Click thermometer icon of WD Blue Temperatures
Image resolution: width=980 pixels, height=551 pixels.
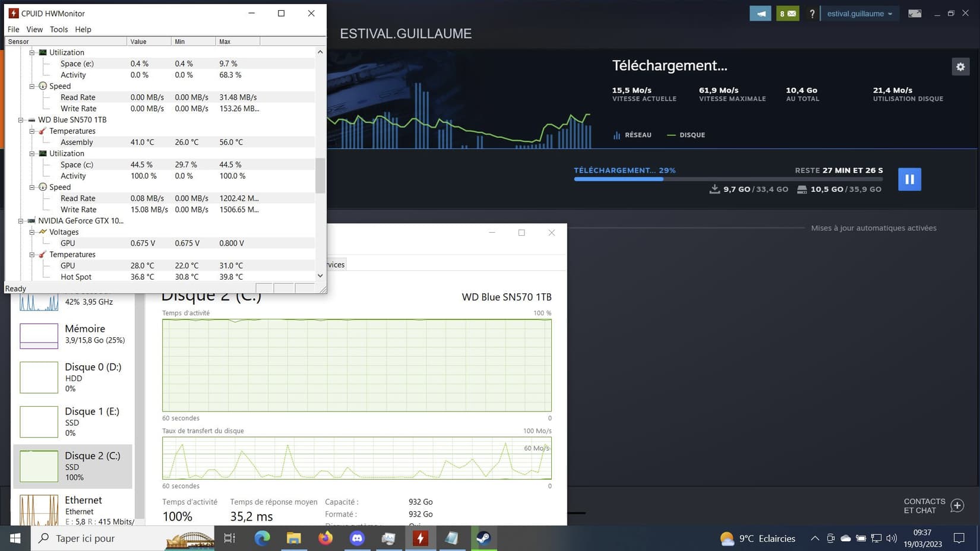pyautogui.click(x=43, y=131)
